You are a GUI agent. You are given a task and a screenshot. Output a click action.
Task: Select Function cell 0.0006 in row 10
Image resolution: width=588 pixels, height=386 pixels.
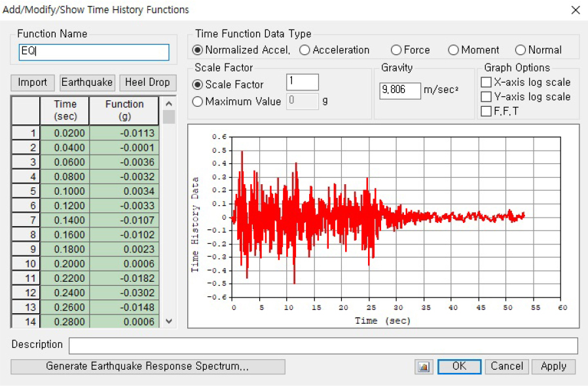click(x=124, y=263)
